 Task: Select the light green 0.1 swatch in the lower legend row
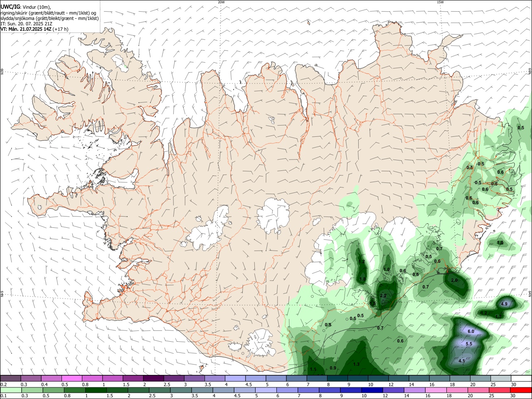point(11,390)
